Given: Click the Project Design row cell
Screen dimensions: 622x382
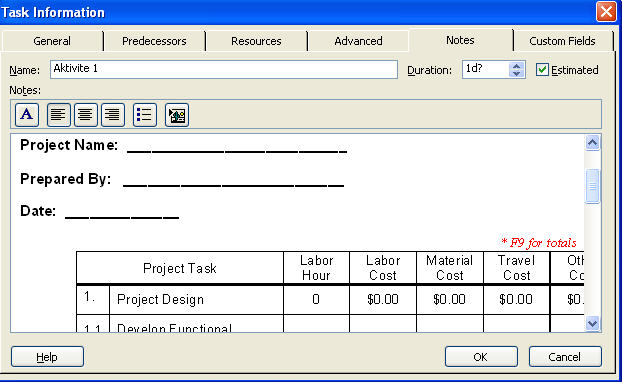Looking at the screenshot, I should pos(196,299).
